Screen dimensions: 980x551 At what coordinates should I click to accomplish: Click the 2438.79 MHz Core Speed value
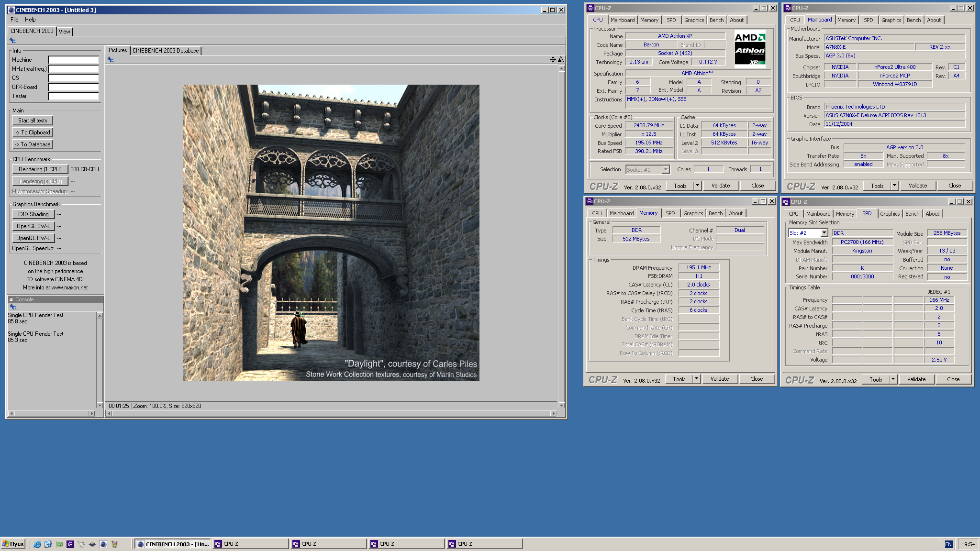(x=649, y=125)
